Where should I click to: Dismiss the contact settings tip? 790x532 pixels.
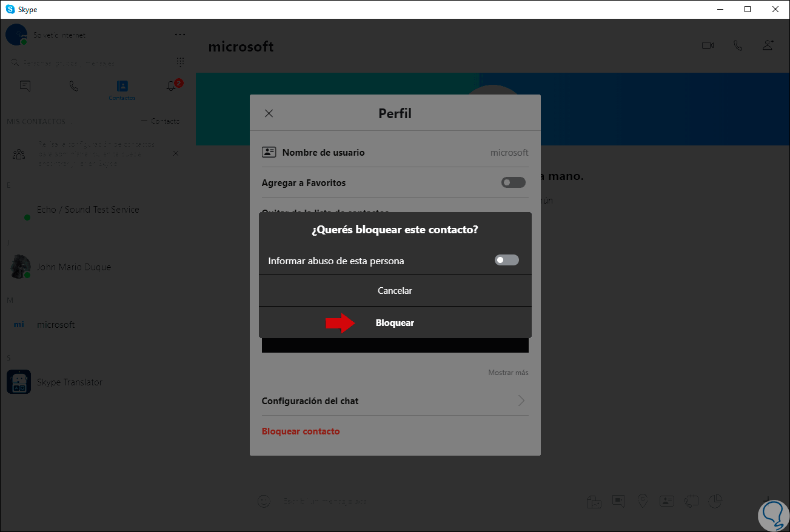click(176, 153)
